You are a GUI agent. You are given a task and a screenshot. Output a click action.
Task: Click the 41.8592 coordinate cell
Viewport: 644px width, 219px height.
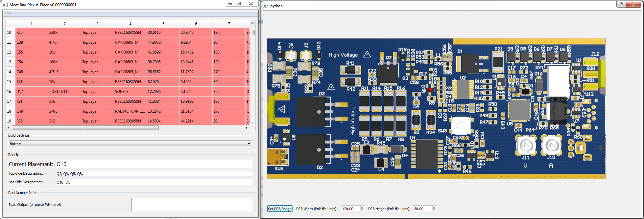[163, 52]
